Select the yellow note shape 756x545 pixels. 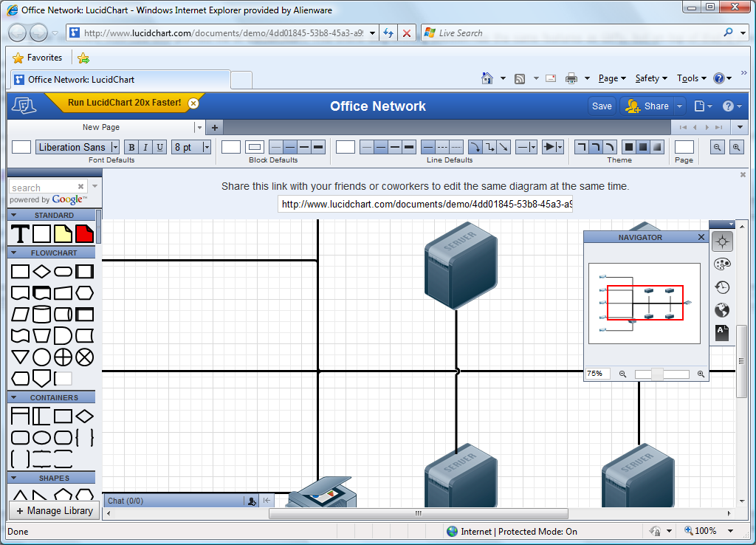[63, 234]
